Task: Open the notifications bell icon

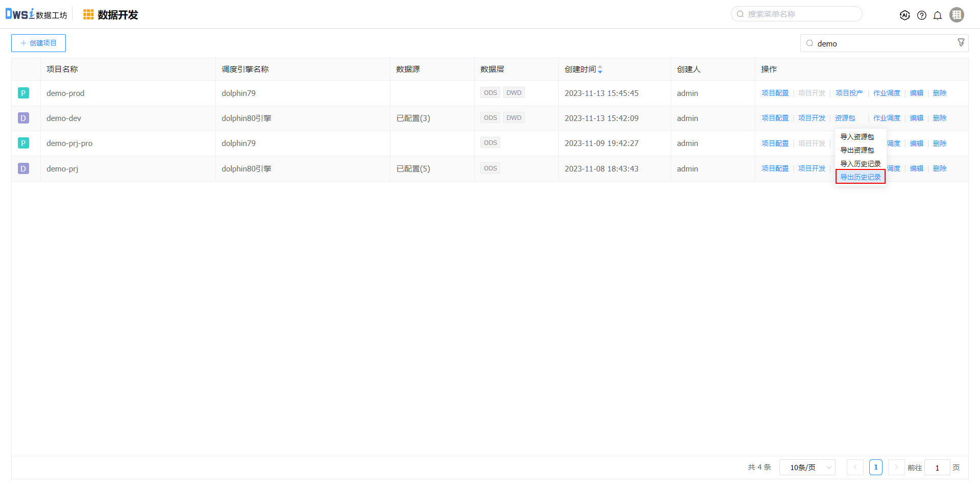Action: coord(938,15)
